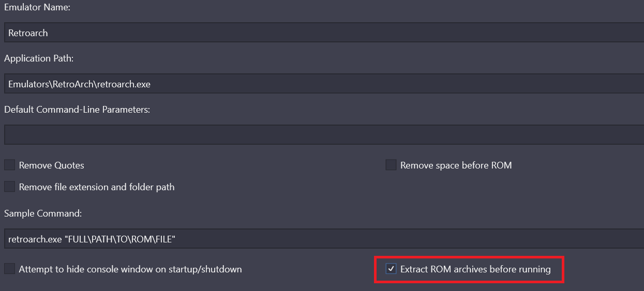Click the "Extract ROM archives before running" label

tap(475, 269)
